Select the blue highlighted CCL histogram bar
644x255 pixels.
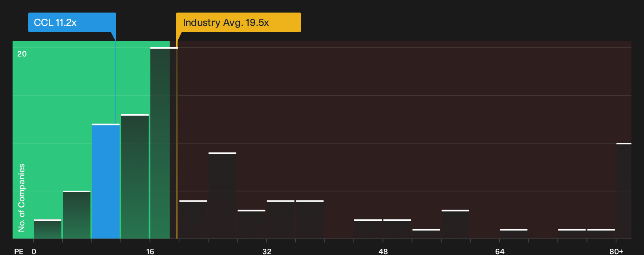click(x=106, y=181)
